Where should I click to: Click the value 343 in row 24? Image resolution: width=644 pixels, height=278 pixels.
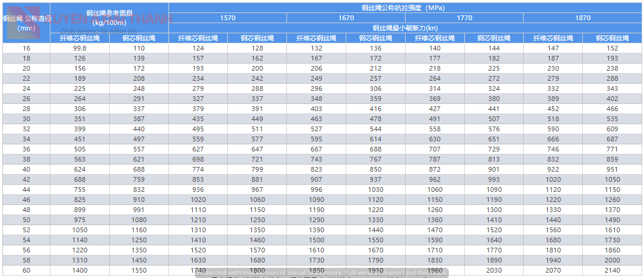coord(612,89)
